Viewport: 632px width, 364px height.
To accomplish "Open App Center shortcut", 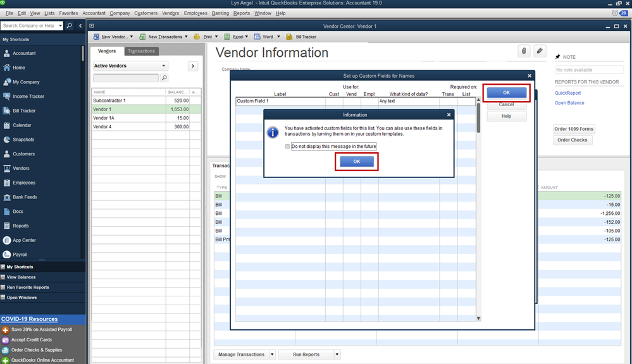I will tap(24, 240).
